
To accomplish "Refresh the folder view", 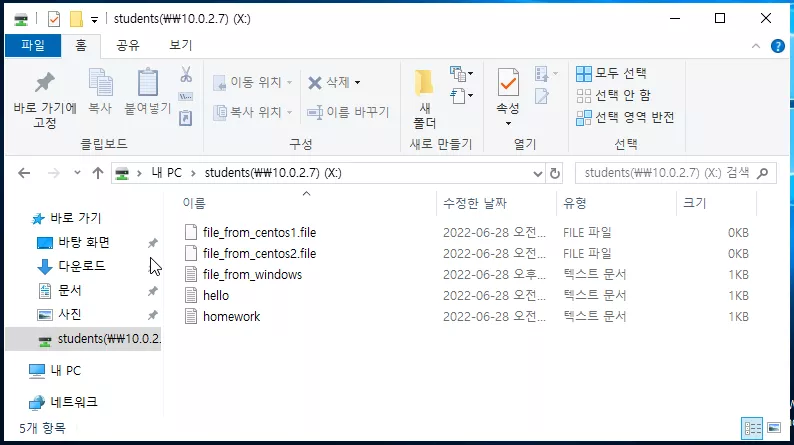I will tap(555, 174).
